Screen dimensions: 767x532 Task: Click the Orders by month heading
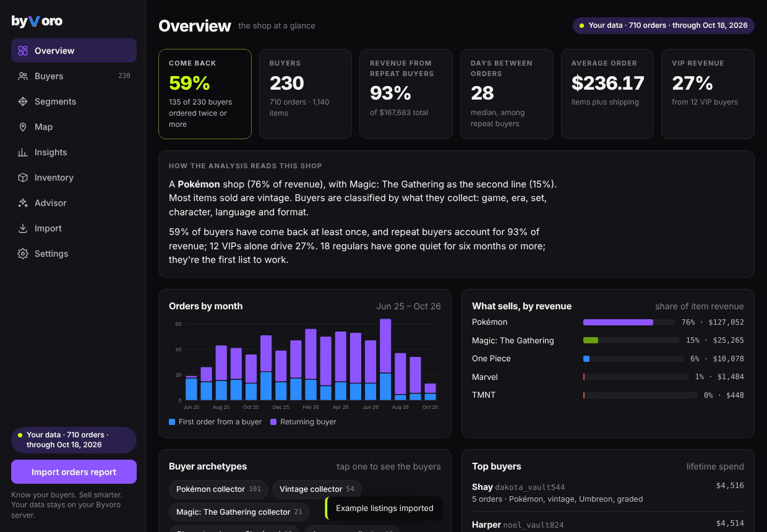[x=206, y=306]
